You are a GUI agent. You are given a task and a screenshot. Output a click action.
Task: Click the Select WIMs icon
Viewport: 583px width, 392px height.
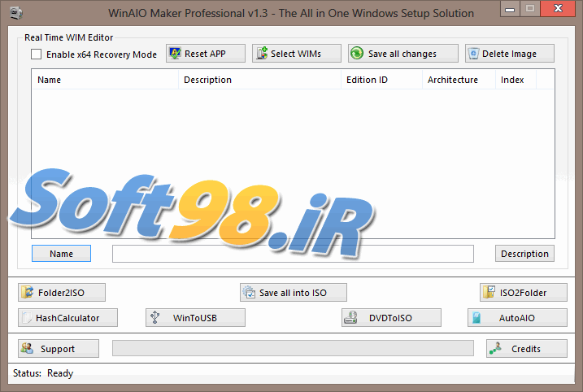(262, 53)
